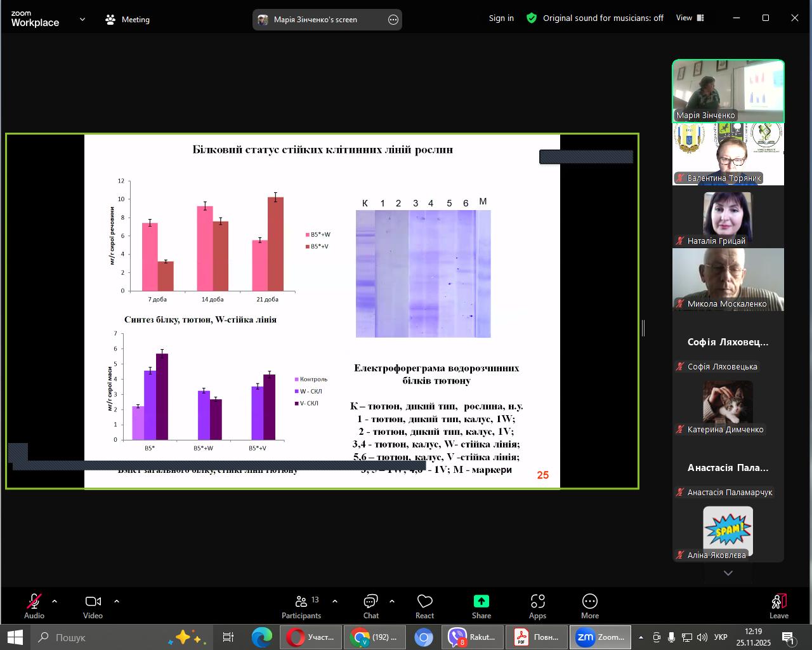Open the React emoji menu

coord(424,606)
